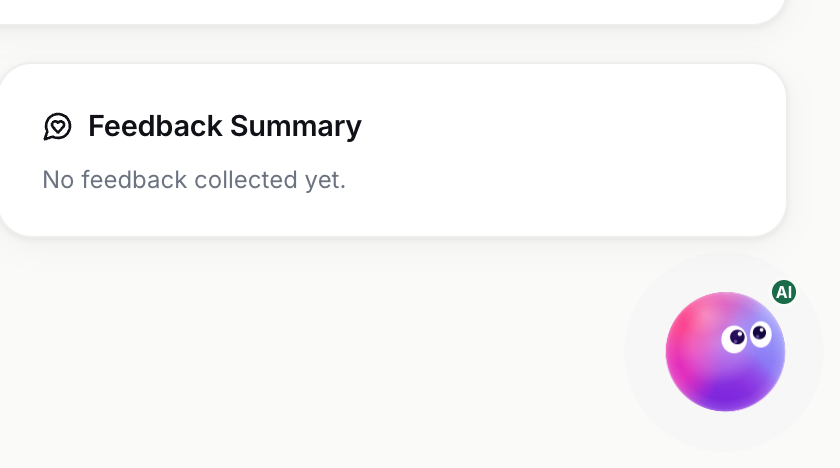Click the background margin right of the card
The height and width of the screenshot is (468, 840).
[813, 150]
